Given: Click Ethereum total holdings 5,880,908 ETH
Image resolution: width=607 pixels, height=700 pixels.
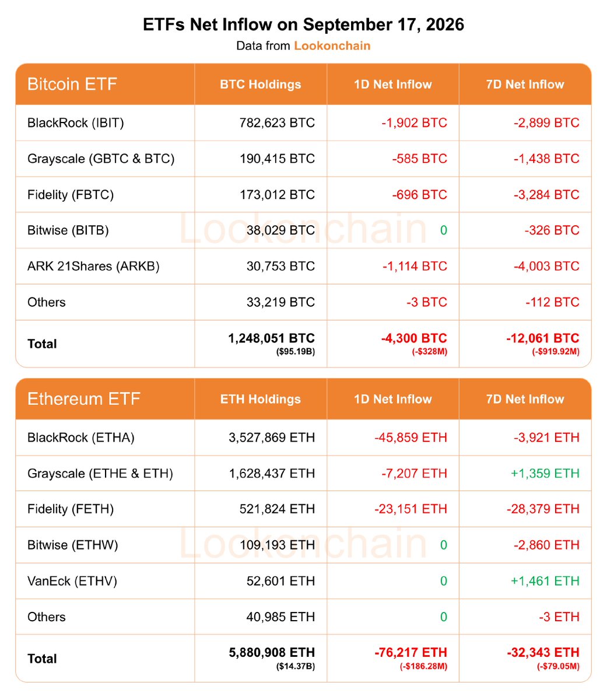Looking at the screenshot, I should pos(272,653).
